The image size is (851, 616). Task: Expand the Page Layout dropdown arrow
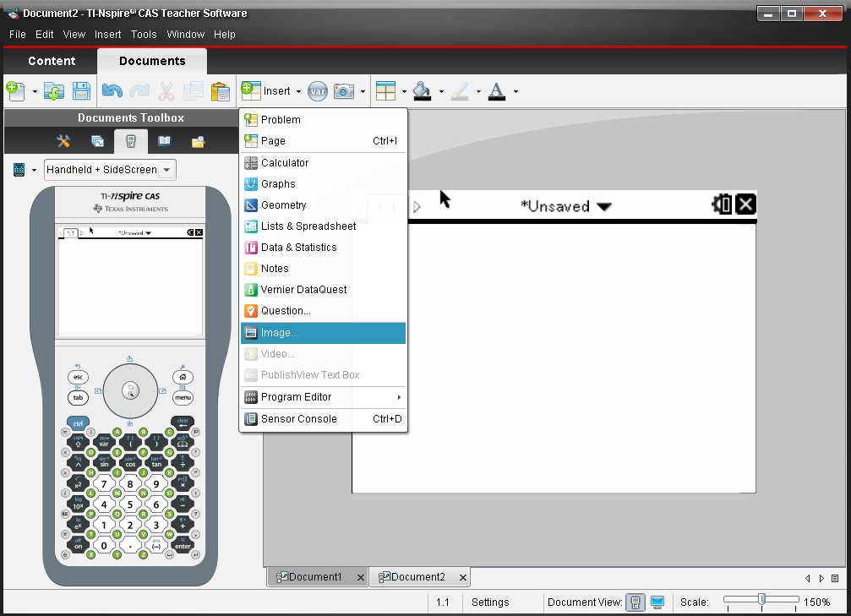404,92
